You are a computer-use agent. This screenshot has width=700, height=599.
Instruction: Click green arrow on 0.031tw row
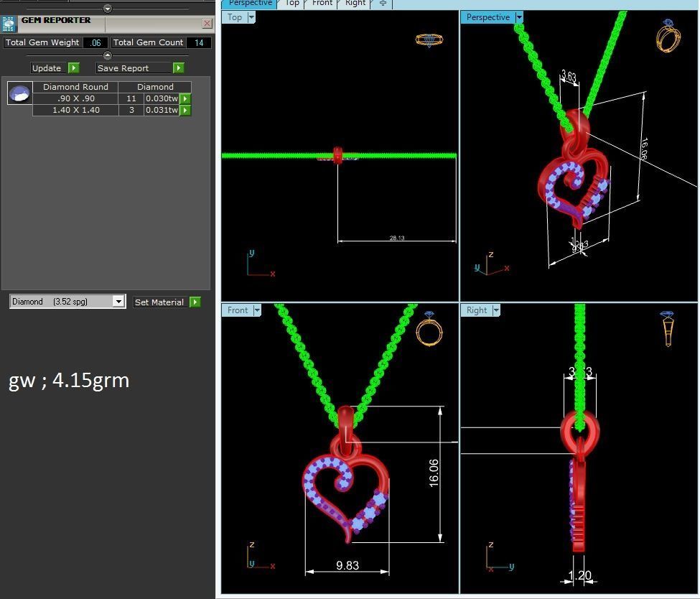[185, 110]
